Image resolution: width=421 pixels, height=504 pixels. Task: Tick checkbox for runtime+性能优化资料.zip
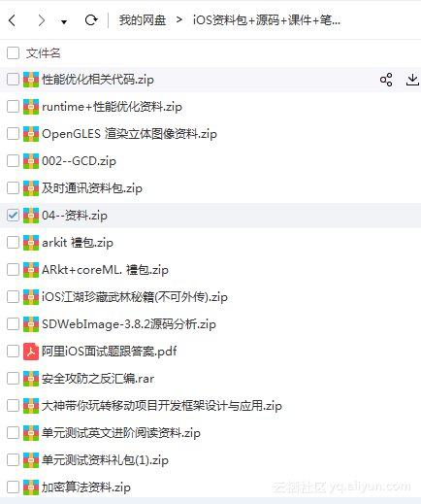click(13, 107)
